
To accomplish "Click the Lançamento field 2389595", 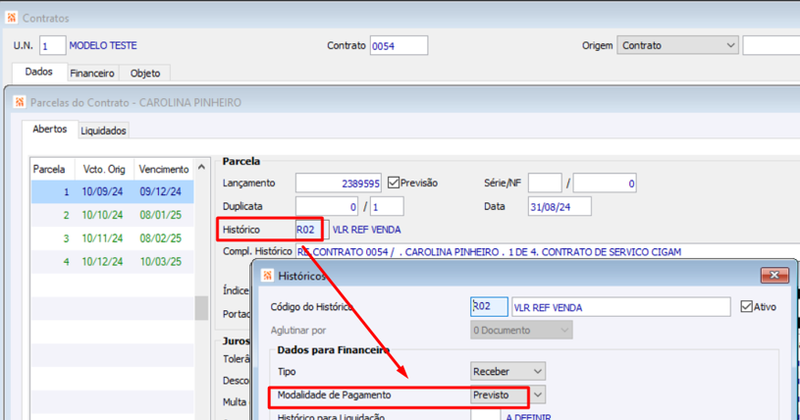I will click(x=338, y=183).
